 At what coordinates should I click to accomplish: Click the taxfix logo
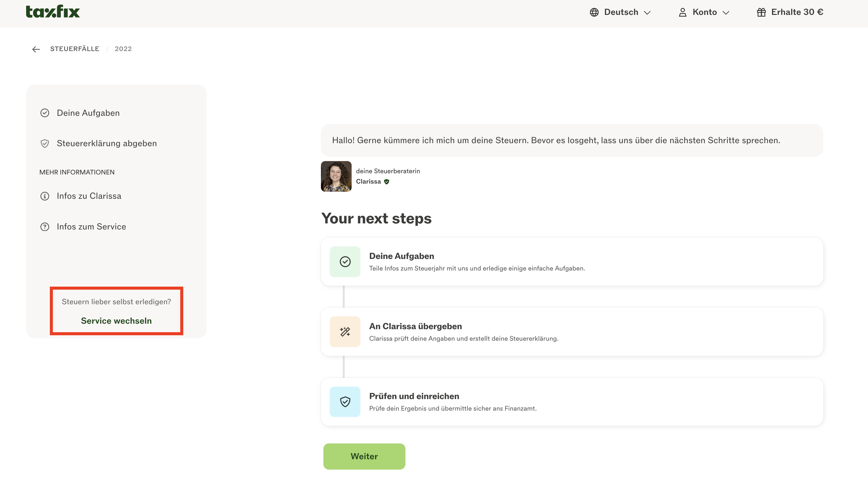(x=53, y=12)
